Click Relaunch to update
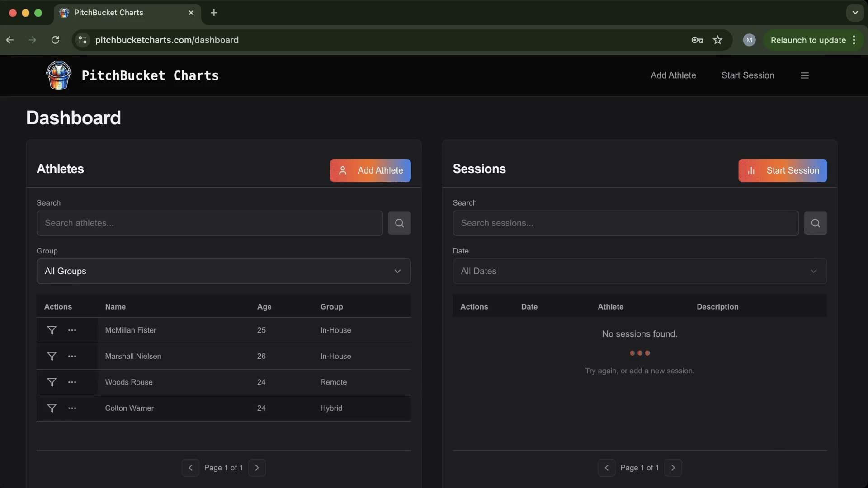The height and width of the screenshot is (488, 868). 807,40
